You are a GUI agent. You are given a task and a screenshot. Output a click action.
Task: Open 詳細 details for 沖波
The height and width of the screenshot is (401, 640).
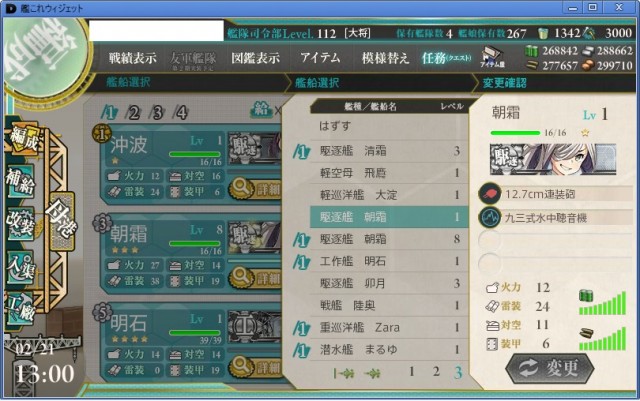pyautogui.click(x=256, y=189)
